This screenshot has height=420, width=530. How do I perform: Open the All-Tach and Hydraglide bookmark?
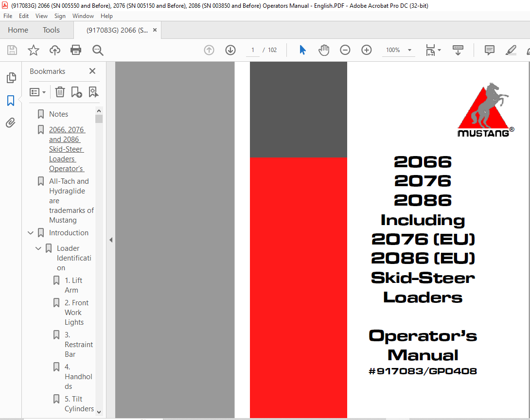click(x=71, y=201)
